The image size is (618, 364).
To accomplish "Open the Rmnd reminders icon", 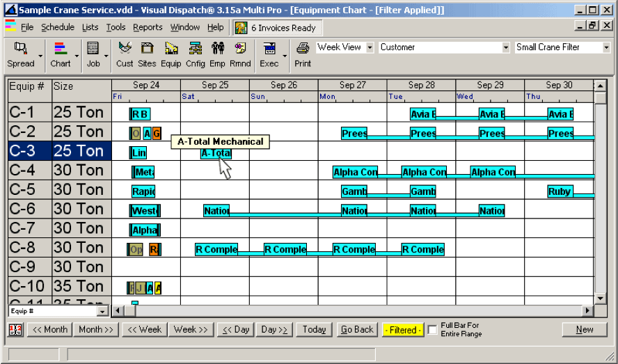I will 240,55.
